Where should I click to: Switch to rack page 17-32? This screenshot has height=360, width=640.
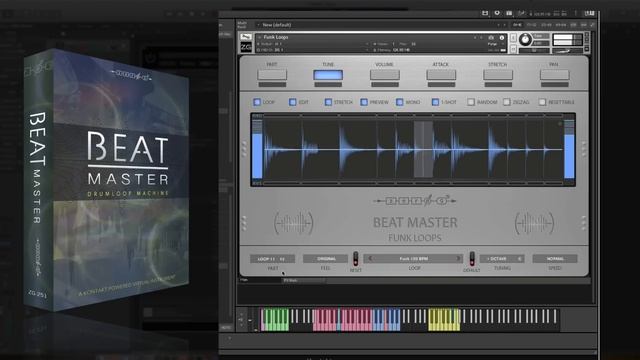click(x=531, y=25)
